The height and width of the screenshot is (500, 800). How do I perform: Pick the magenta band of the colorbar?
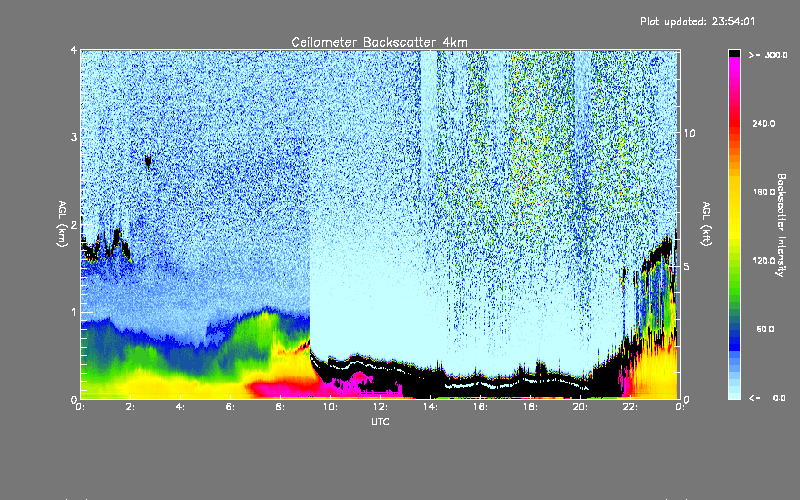click(734, 66)
